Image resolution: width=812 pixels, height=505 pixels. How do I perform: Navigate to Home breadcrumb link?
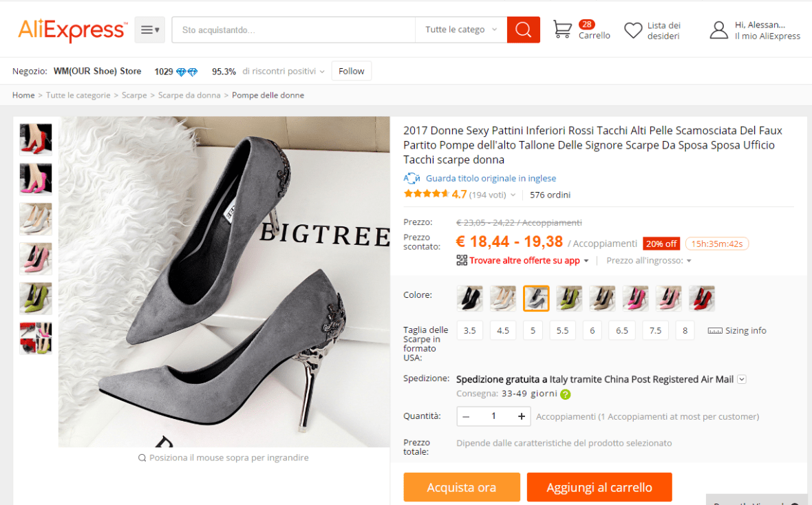pyautogui.click(x=23, y=95)
